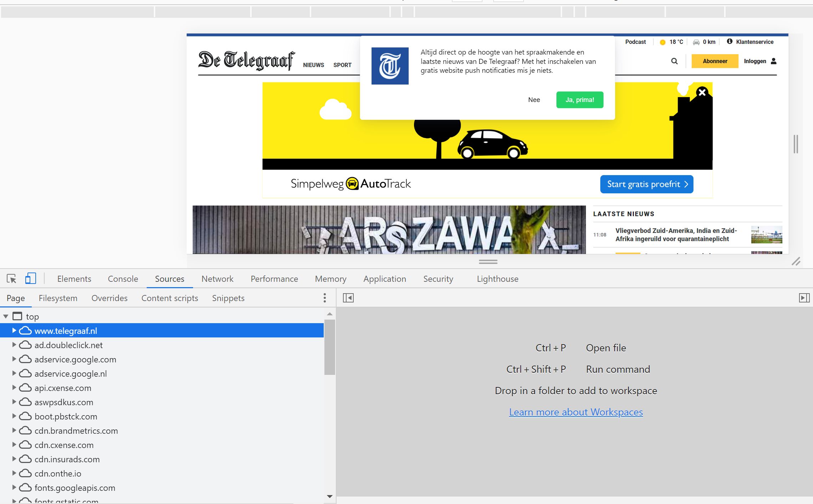Collapse the top frame tree node
Image resolution: width=813 pixels, height=504 pixels.
6,316
